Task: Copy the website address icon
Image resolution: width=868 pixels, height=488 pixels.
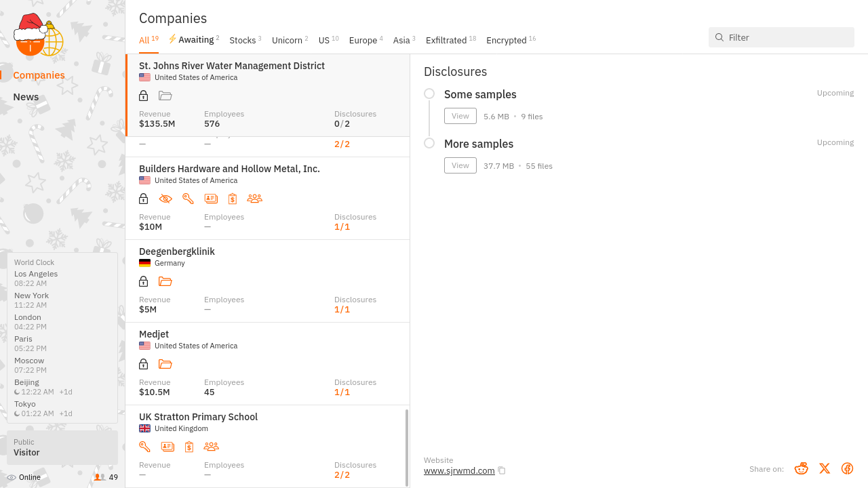Action: coord(502,470)
